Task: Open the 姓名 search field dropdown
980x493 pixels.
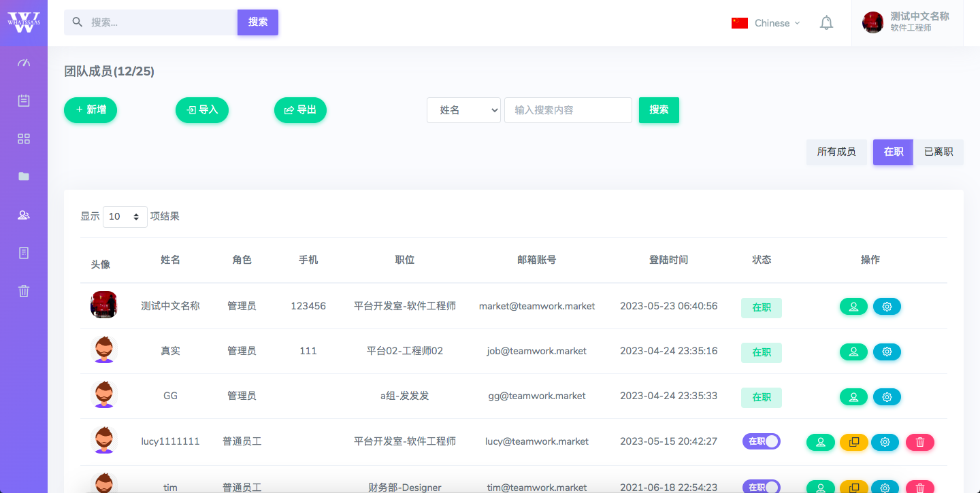Action: (x=463, y=110)
